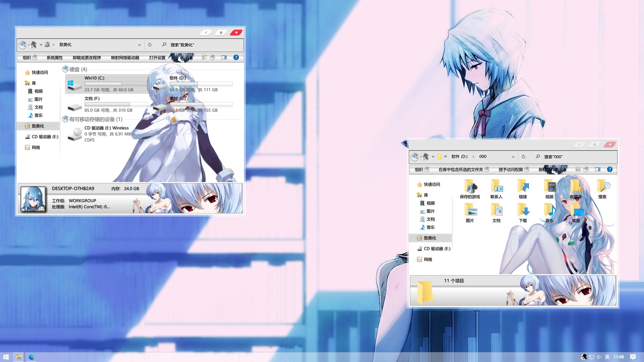
Task: Select the 图片 folder in file list
Action: click(x=470, y=213)
